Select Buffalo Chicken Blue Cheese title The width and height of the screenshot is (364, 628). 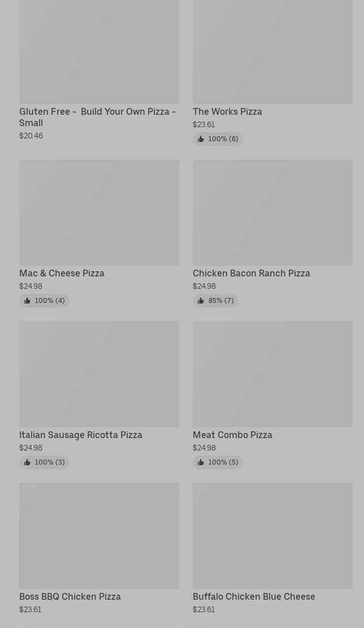click(x=254, y=596)
